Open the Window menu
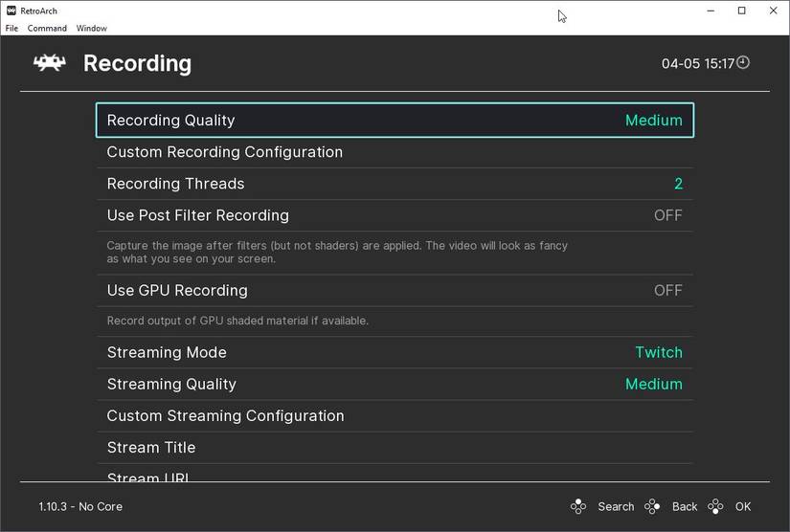Viewport: 790px width, 532px height. [92, 29]
